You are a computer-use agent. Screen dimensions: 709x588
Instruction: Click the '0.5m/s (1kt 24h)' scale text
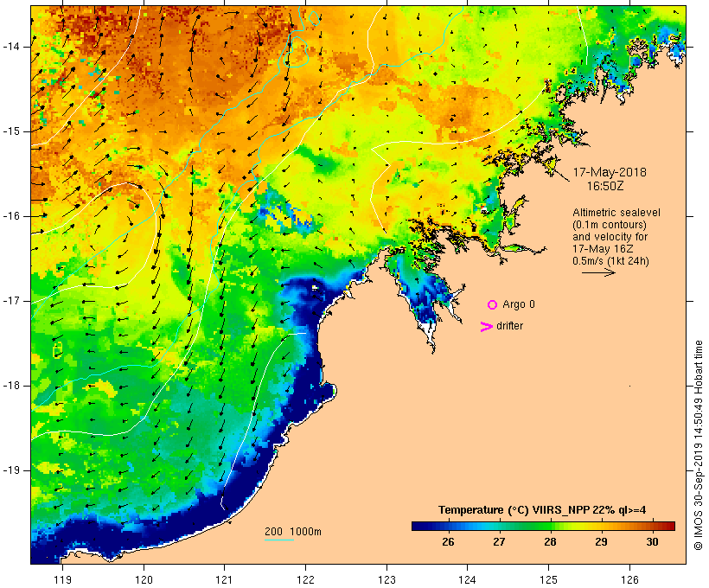click(610, 261)
